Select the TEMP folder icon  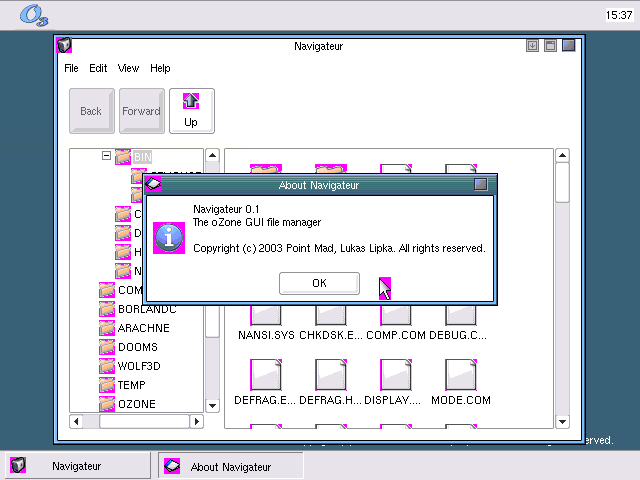[107, 385]
